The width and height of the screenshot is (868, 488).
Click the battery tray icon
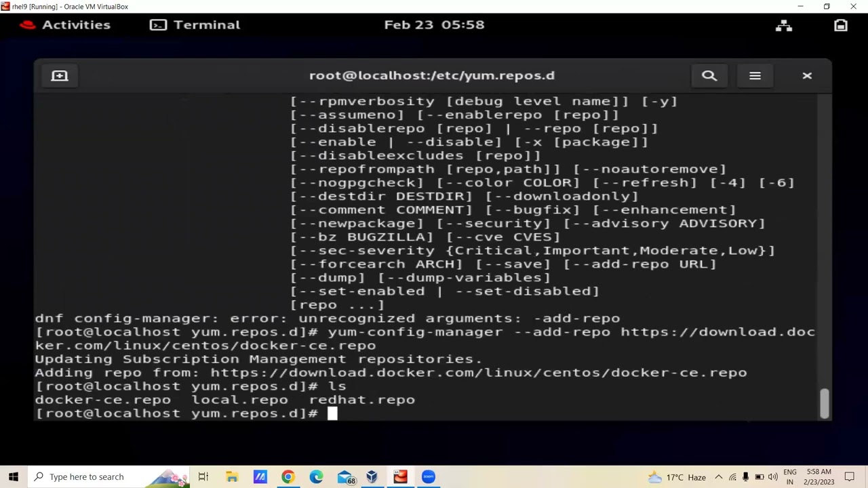pos(759,477)
